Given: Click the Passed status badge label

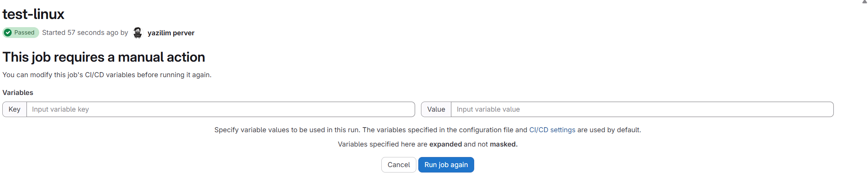Looking at the screenshot, I should pyautogui.click(x=24, y=33).
